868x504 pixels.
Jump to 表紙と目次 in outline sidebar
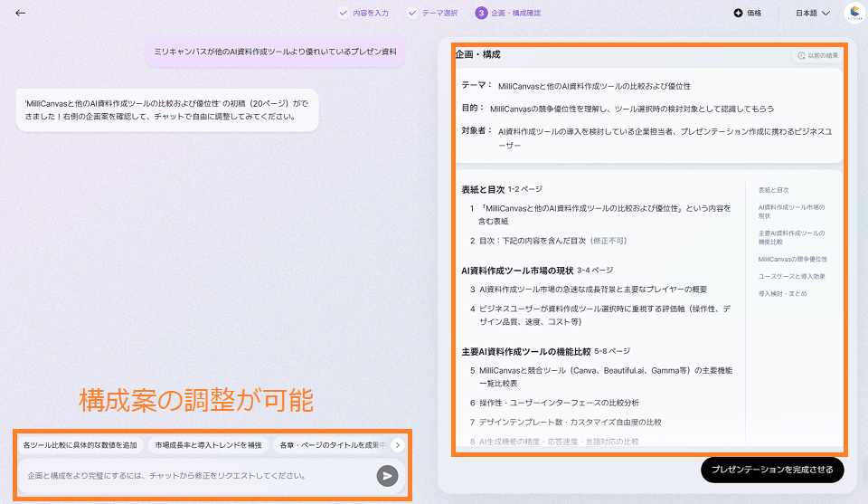pos(773,190)
